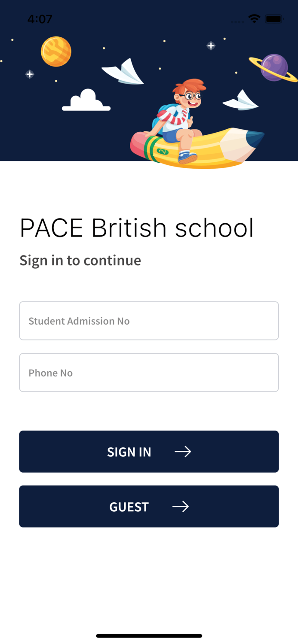Select the Student Admission No field
Viewport: 298px width, 644px height.
point(149,321)
